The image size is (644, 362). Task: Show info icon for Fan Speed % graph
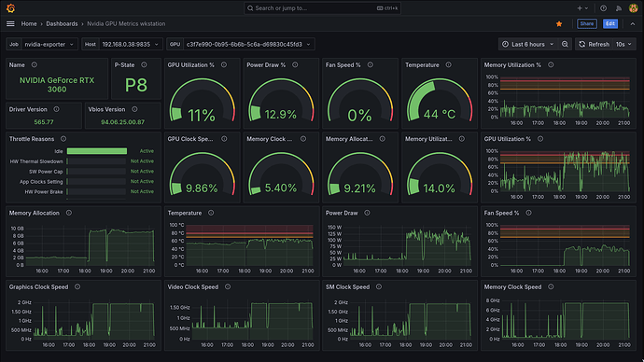click(528, 213)
